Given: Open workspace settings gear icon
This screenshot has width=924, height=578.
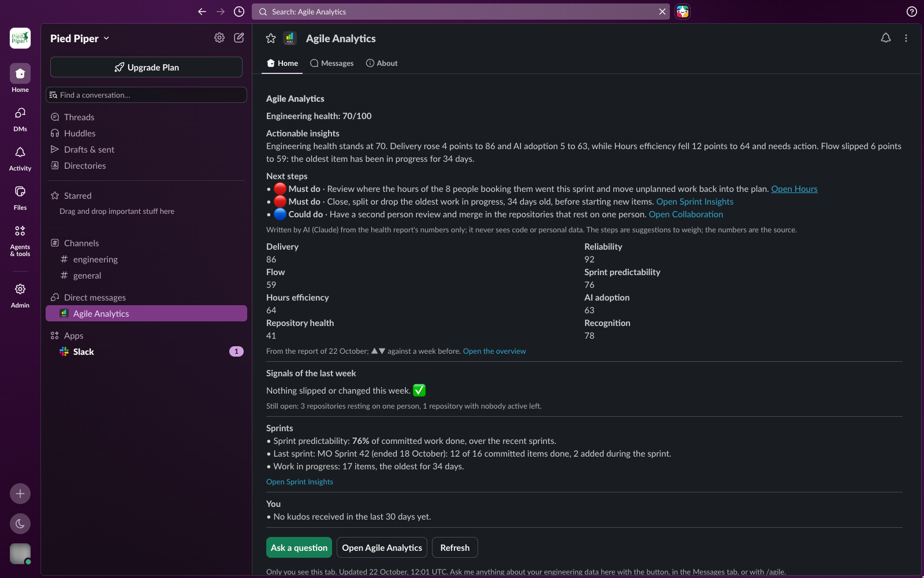Looking at the screenshot, I should click(x=219, y=38).
